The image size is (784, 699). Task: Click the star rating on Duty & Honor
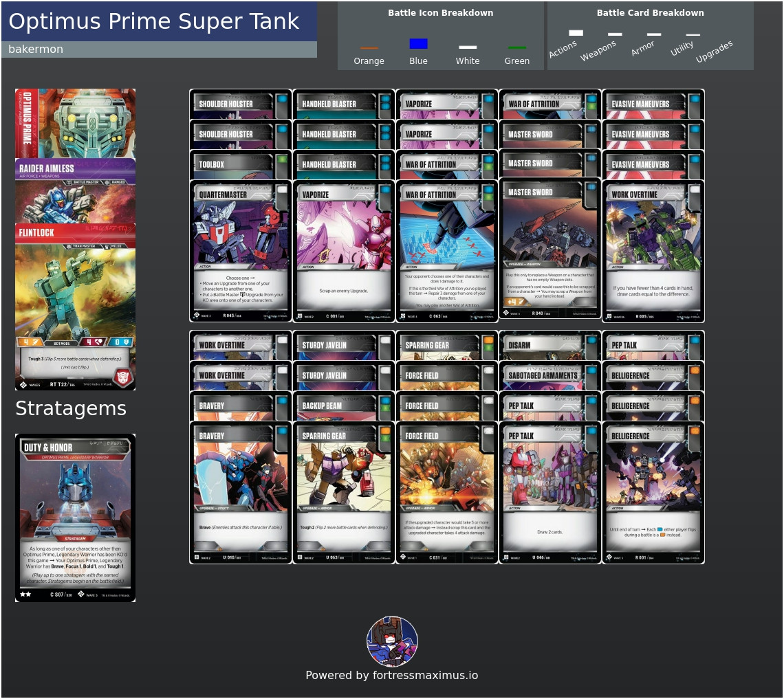[x=25, y=594]
